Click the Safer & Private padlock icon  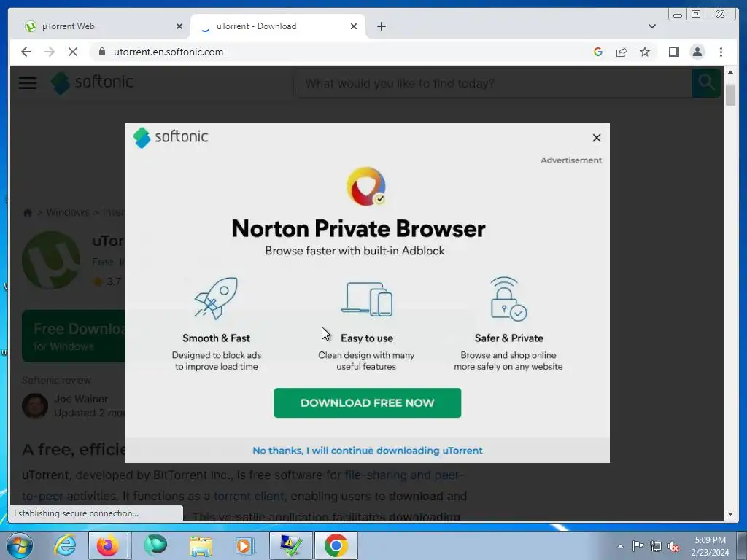pyautogui.click(x=508, y=299)
